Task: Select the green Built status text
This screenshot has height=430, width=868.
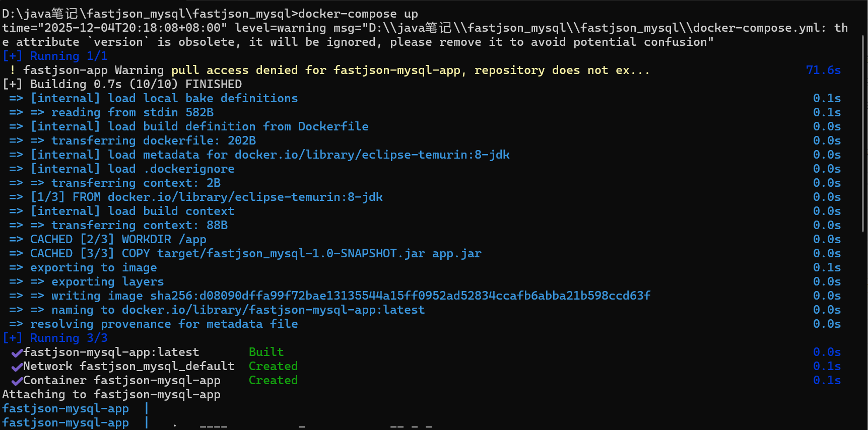Action: point(266,352)
